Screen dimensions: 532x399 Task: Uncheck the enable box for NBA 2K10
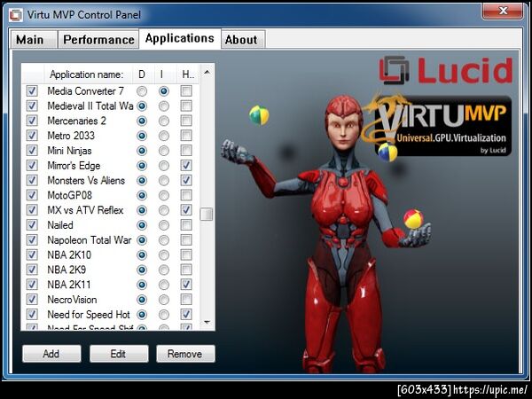pos(32,254)
